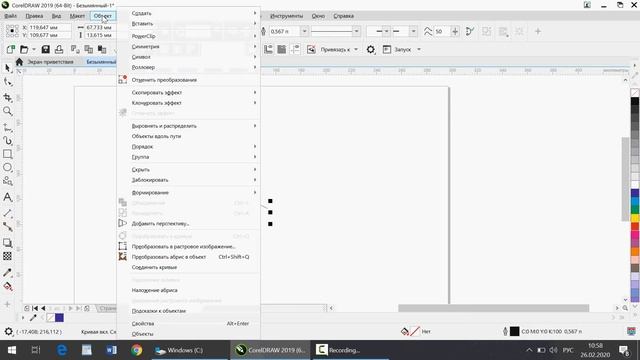Expand the Формирование submenu
Image resolution: width=640 pixels, height=360 pixels.
point(189,193)
